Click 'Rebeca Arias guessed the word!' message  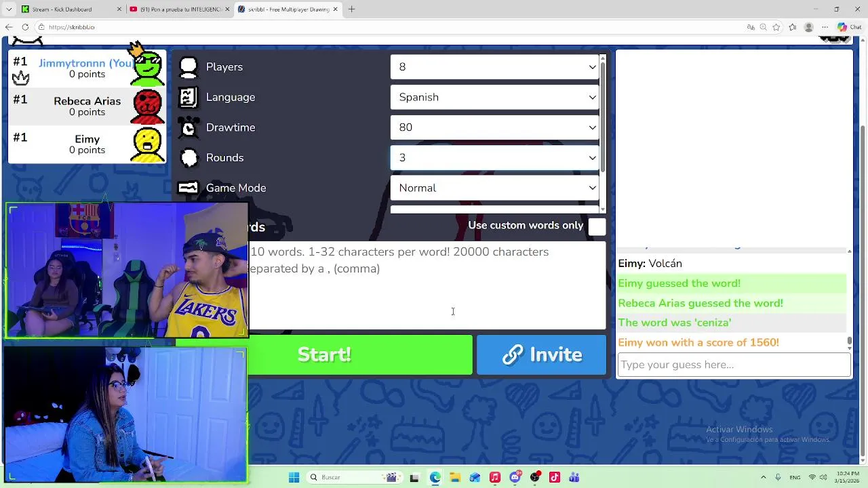pos(701,303)
